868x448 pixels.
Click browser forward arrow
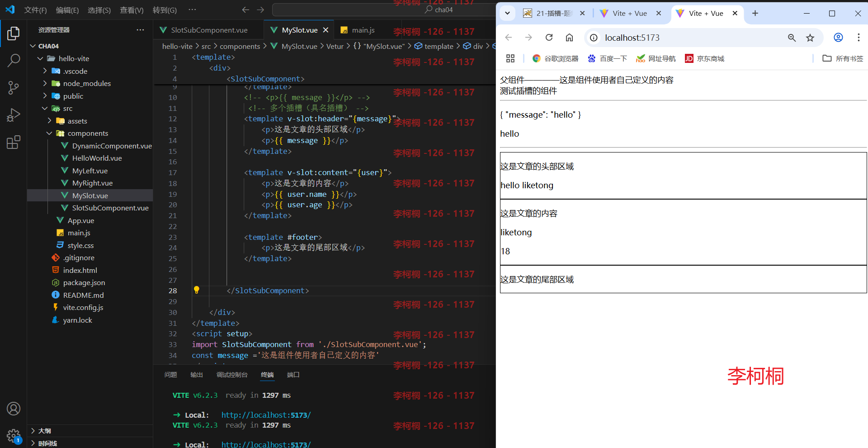528,38
